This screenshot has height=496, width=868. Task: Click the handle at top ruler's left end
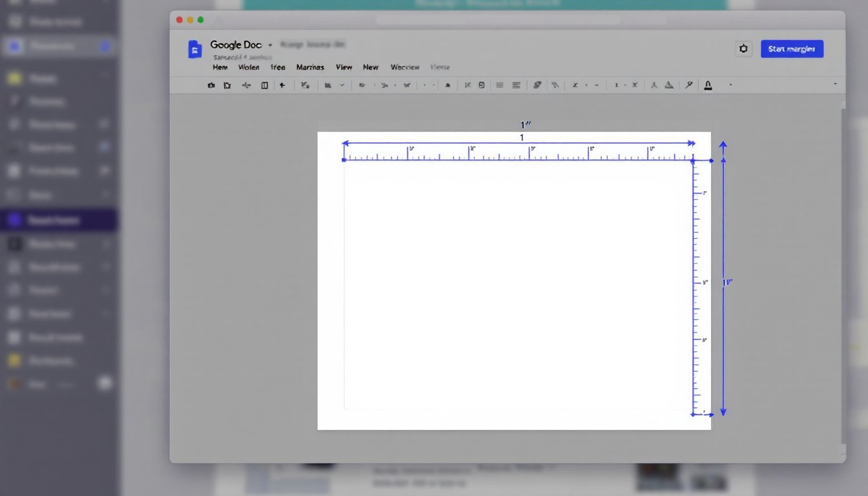tap(344, 160)
